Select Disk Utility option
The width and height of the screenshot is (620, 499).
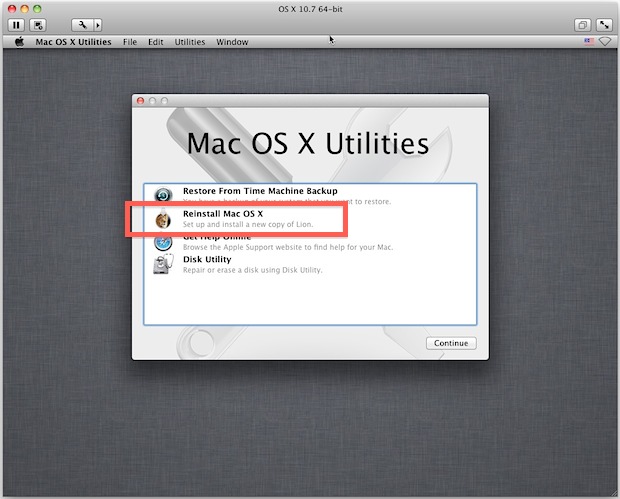(310, 265)
